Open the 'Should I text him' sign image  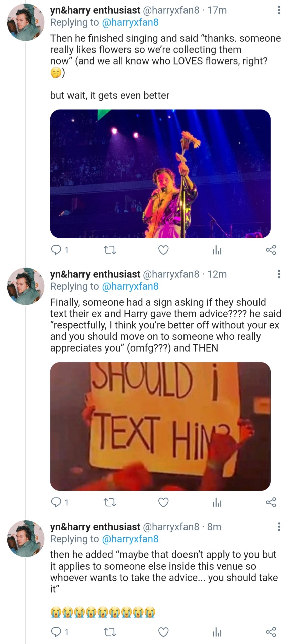160,426
